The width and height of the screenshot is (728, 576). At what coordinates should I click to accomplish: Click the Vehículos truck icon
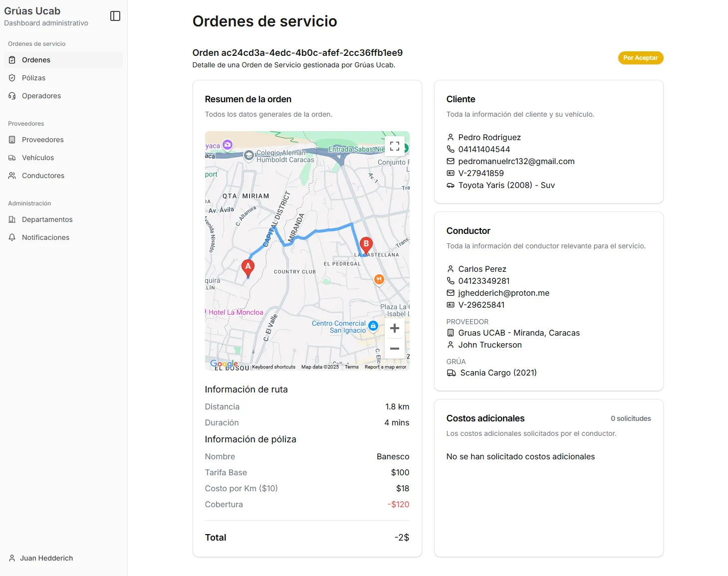(x=12, y=158)
